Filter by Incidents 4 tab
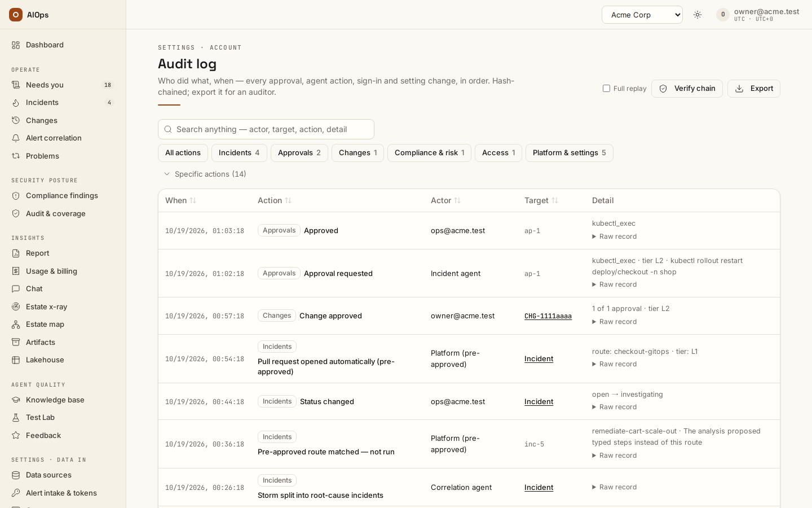 [x=239, y=153]
